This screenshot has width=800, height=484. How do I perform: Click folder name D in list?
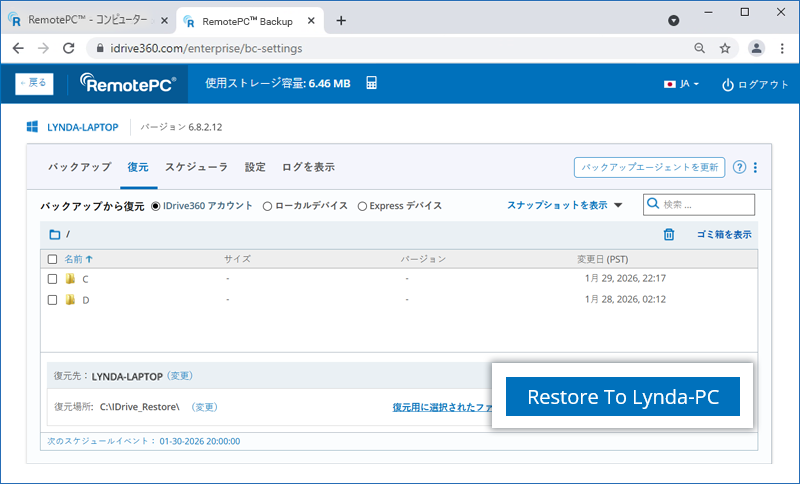tap(86, 300)
